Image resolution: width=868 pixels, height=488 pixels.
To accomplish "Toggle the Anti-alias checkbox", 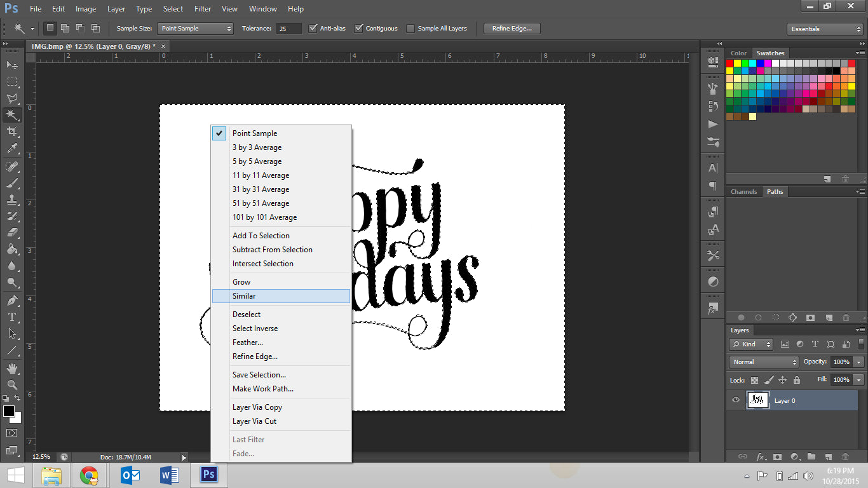I will click(313, 29).
